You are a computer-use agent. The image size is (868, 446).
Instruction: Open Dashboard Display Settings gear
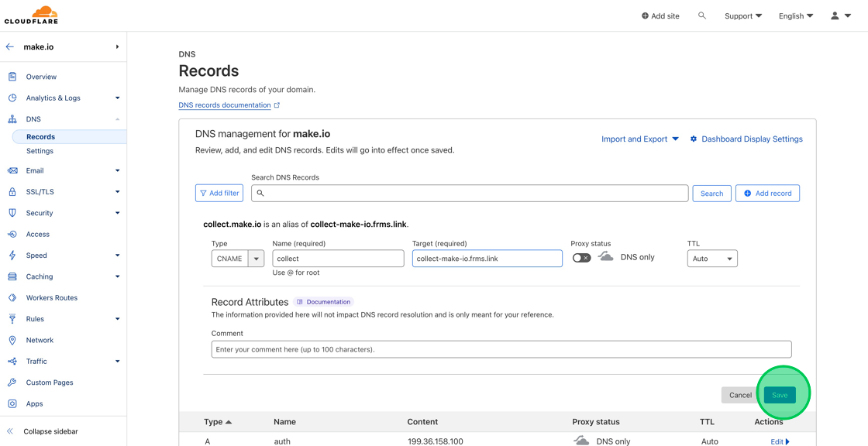(694, 139)
